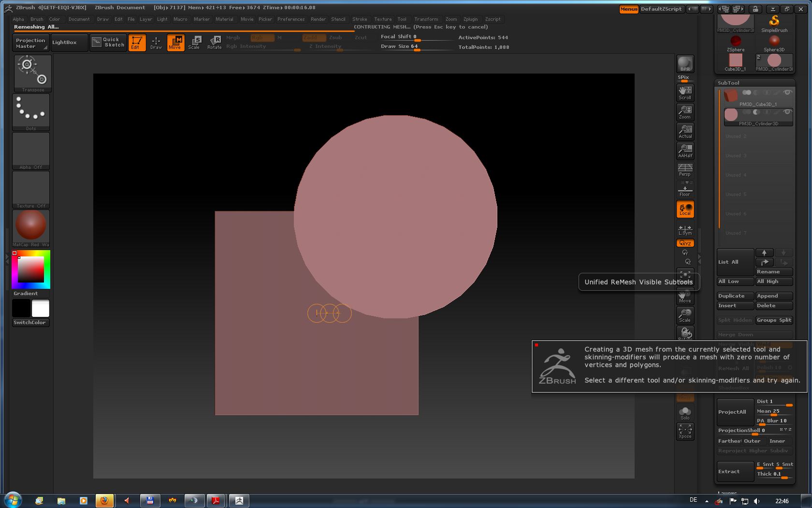Pick a color in the color picker square
The width and height of the screenshot is (812, 508).
pos(31,269)
